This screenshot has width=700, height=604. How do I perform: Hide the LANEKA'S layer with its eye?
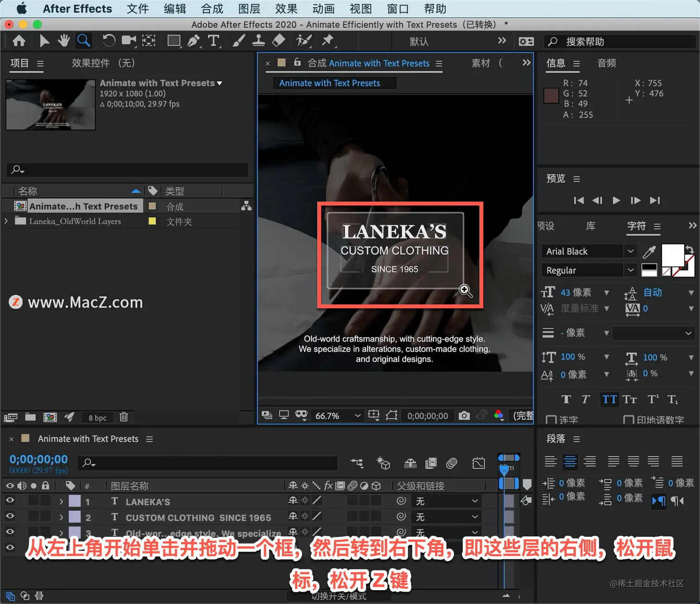pyautogui.click(x=10, y=500)
